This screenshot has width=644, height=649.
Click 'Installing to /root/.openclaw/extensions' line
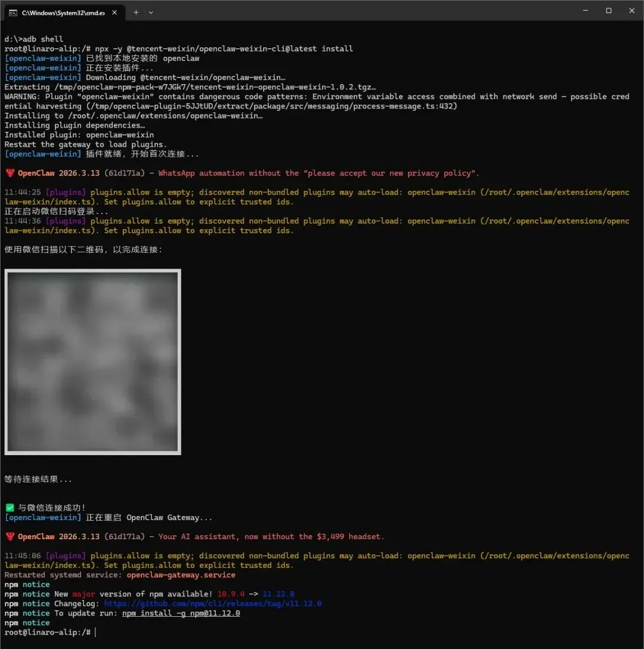(x=134, y=116)
